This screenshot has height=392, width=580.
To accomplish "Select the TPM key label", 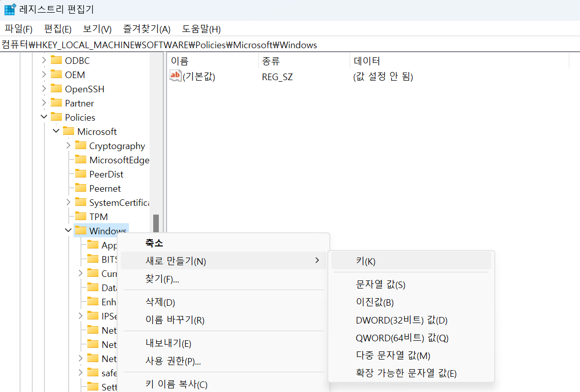I will point(99,217).
